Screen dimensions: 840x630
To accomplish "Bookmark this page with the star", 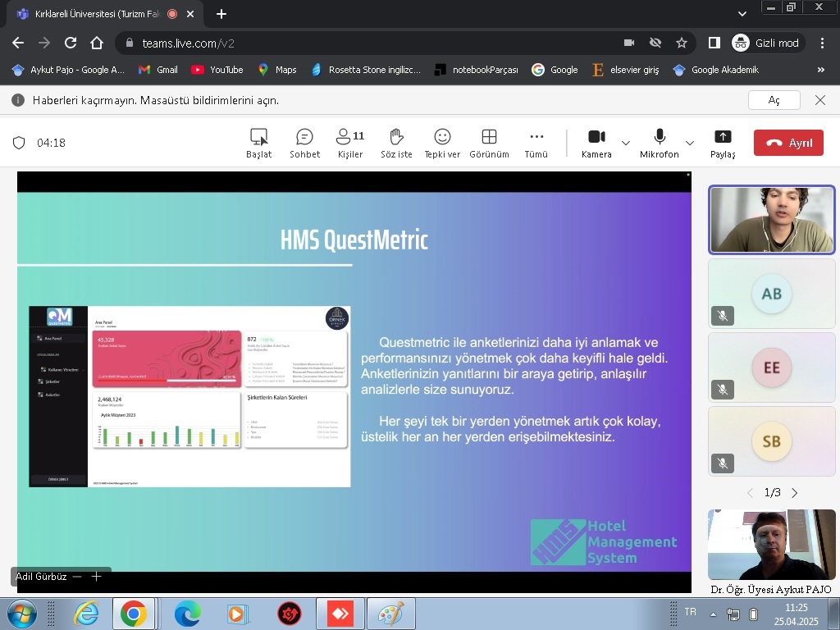I will coord(682,43).
